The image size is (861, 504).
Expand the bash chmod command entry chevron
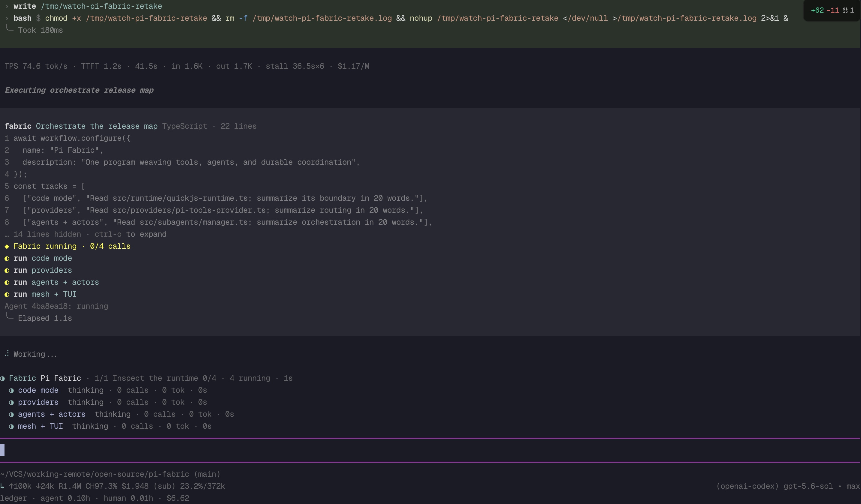[7, 18]
